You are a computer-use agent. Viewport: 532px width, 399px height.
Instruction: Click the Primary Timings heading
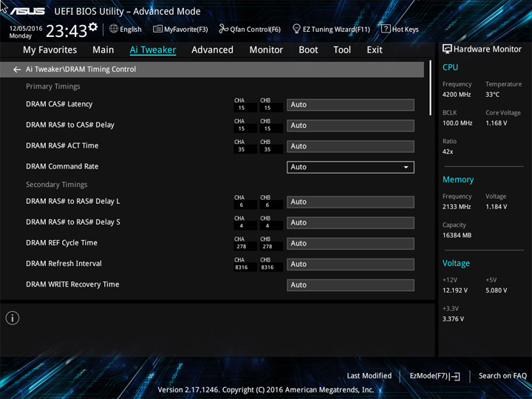[x=53, y=86]
